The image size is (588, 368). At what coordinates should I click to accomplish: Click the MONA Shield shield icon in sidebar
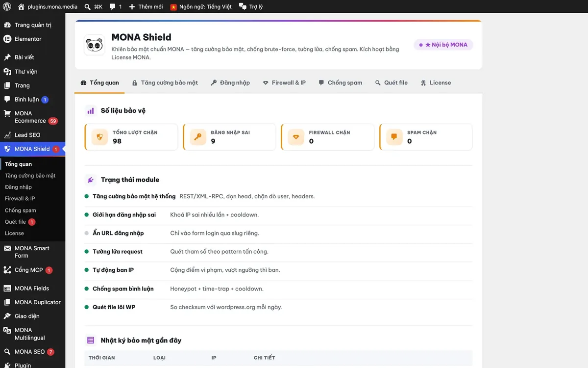tap(7, 149)
